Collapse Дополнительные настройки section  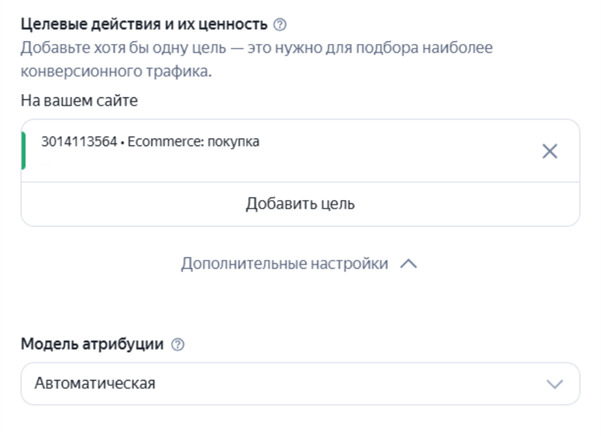pos(299,264)
